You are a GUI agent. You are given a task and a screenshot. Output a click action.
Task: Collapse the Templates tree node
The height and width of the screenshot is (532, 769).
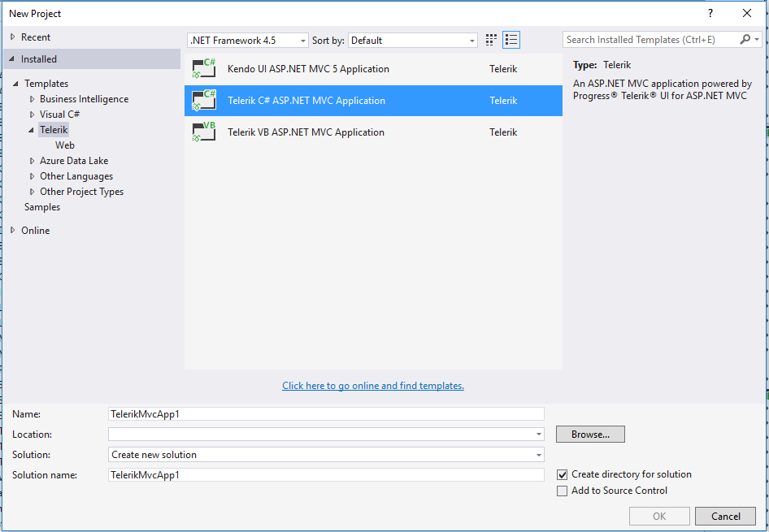click(15, 84)
